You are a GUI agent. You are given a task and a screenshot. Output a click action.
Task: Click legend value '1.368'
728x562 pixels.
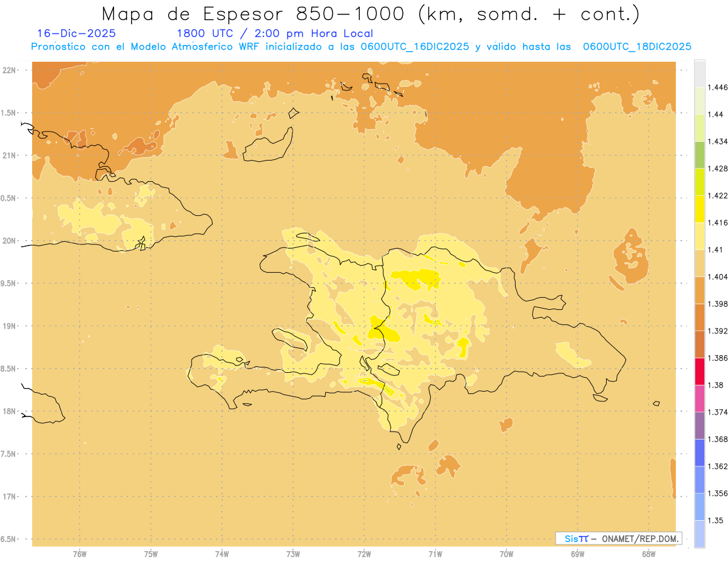click(718, 439)
